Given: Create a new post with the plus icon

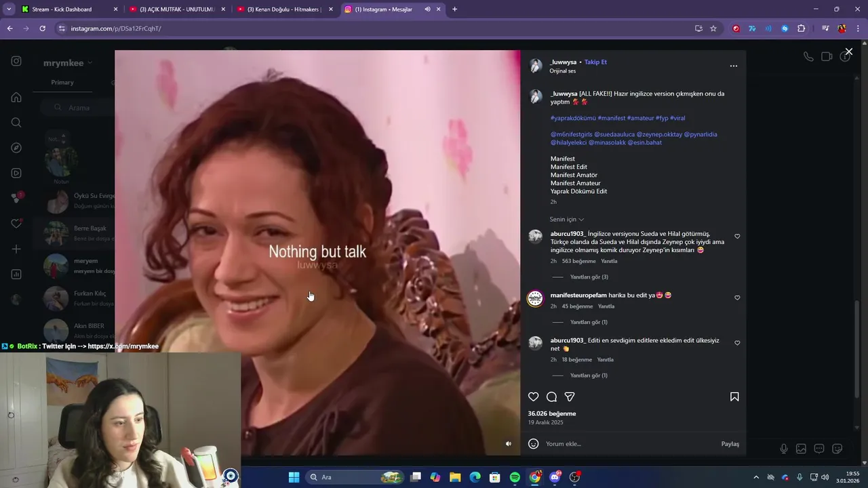Looking at the screenshot, I should (16, 249).
